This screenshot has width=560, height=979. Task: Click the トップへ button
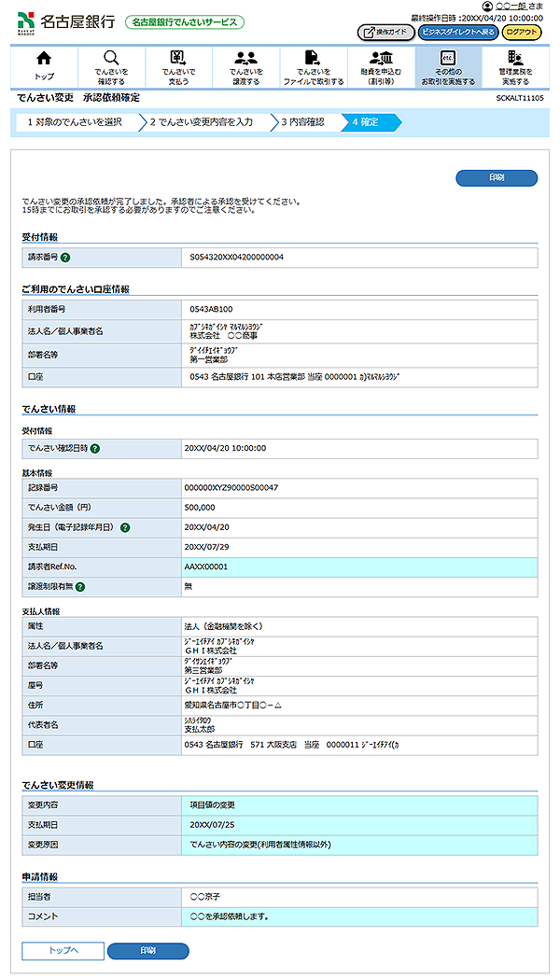(x=63, y=951)
